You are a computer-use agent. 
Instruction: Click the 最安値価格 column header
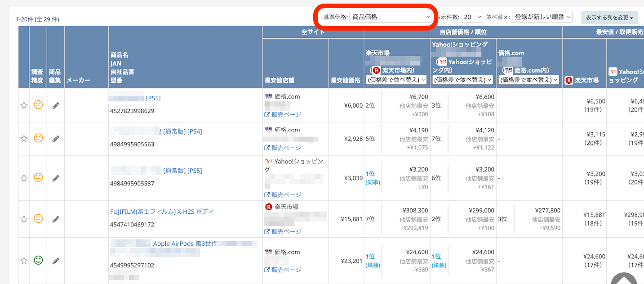coord(346,80)
